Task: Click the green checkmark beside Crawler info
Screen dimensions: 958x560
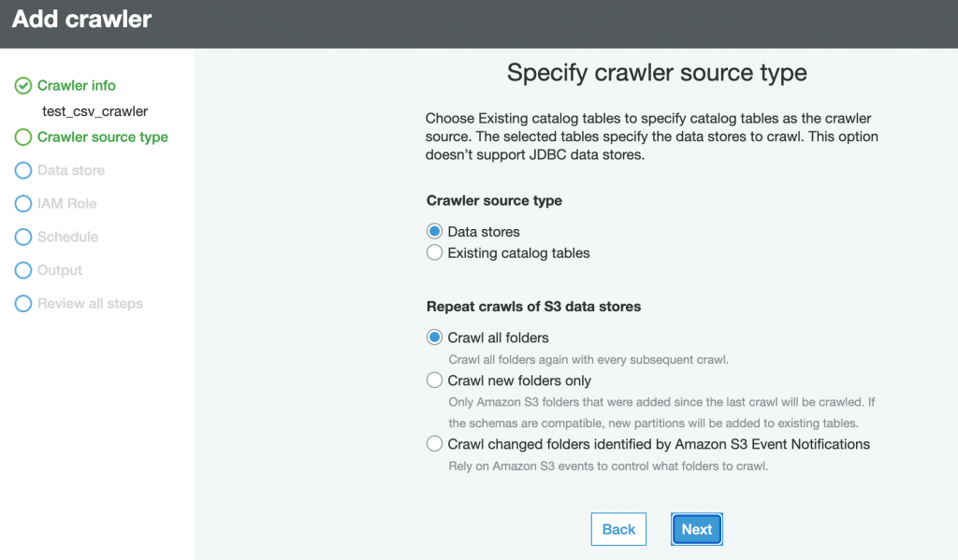Action: pos(23,85)
